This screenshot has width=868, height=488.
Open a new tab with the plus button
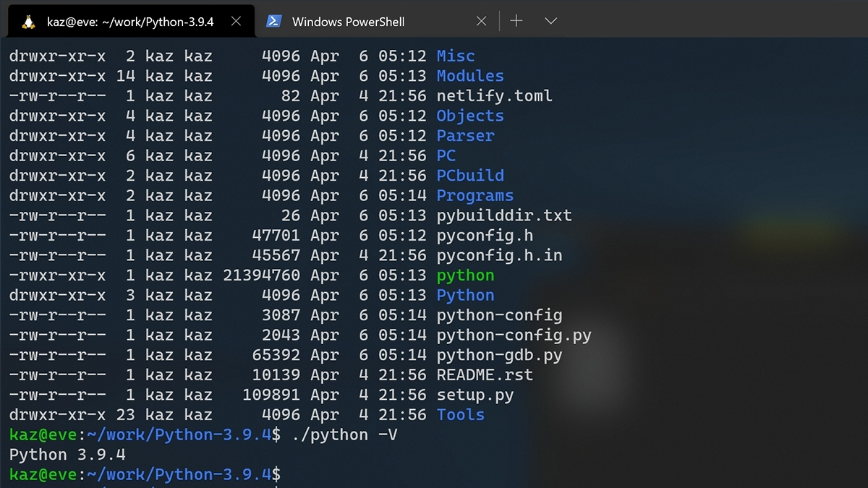click(516, 21)
